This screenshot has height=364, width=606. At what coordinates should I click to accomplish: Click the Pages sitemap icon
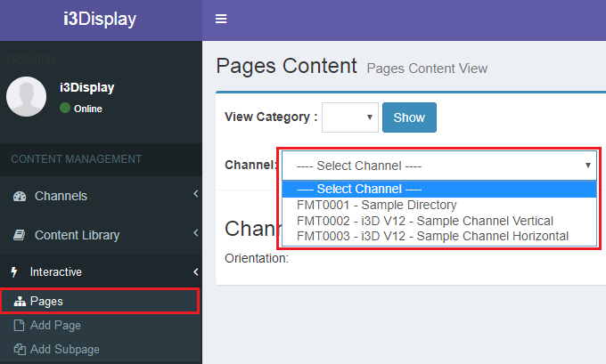[20, 301]
